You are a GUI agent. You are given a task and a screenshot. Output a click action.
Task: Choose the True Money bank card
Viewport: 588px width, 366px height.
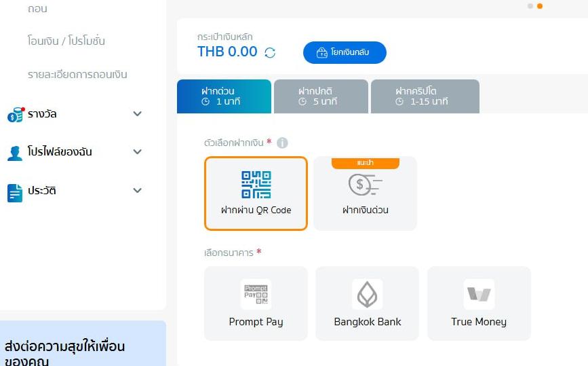[x=479, y=303]
